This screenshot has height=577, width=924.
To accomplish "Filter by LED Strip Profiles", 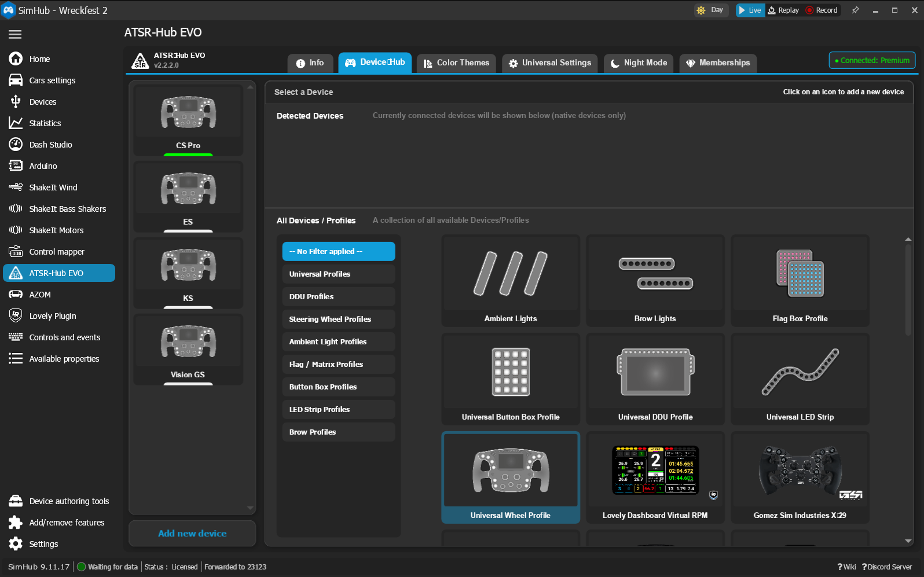I will [339, 410].
